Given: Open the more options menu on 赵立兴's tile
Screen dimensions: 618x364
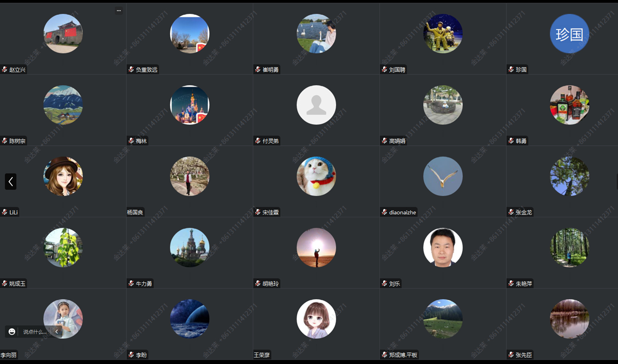Looking at the screenshot, I should [118, 10].
